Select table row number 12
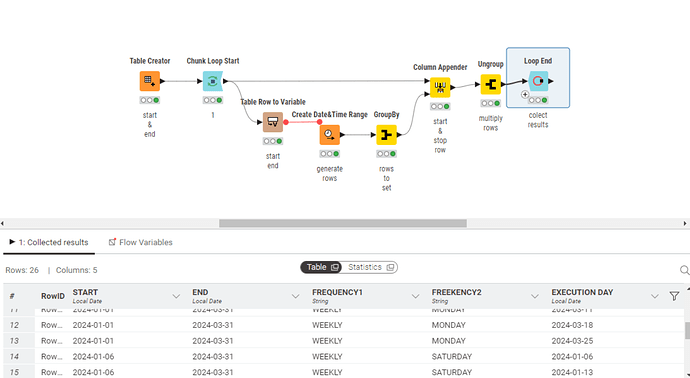 [x=14, y=325]
